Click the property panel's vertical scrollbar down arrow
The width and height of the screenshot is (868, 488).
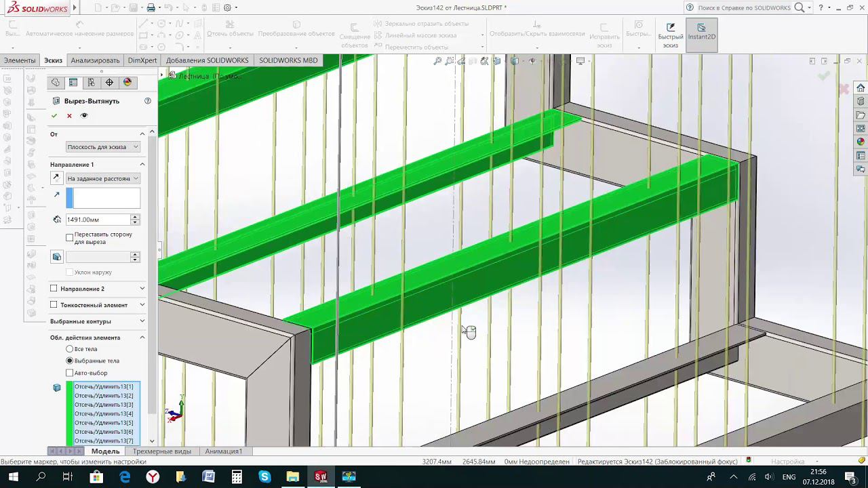[152, 441]
